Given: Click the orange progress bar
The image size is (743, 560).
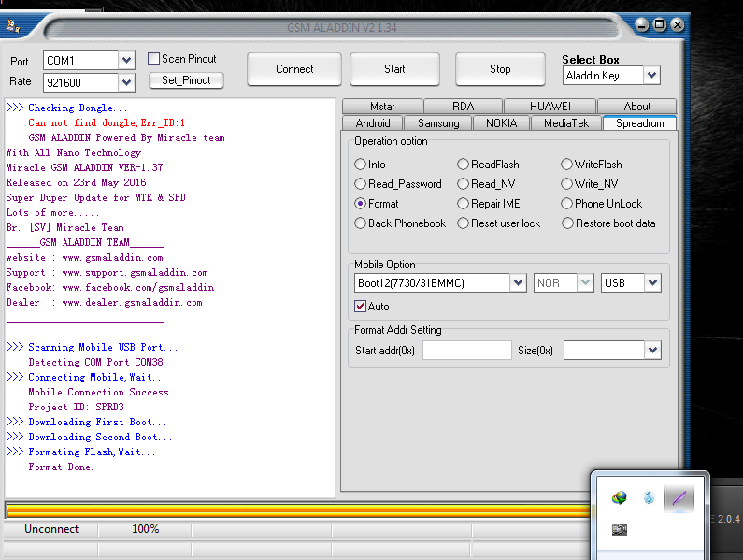Looking at the screenshot, I should point(297,510).
